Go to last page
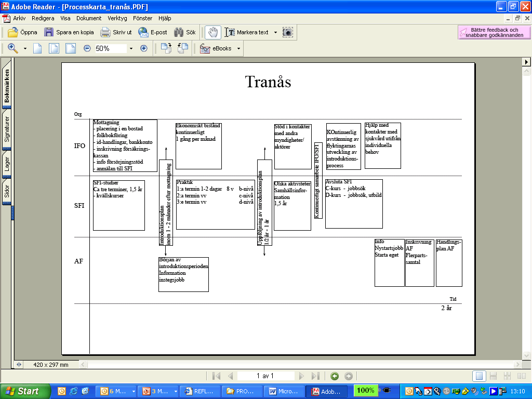The width and height of the screenshot is (532, 399). coord(315,376)
